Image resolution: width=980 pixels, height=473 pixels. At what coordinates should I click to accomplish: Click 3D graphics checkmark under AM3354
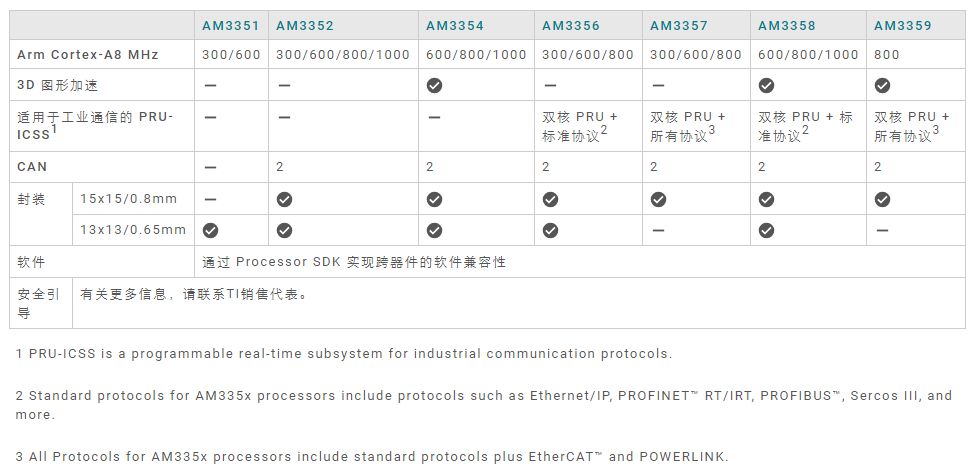coord(434,85)
